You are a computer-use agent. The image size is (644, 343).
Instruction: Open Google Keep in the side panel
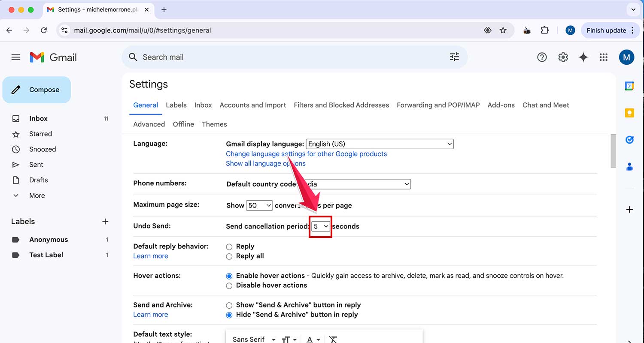click(x=629, y=112)
